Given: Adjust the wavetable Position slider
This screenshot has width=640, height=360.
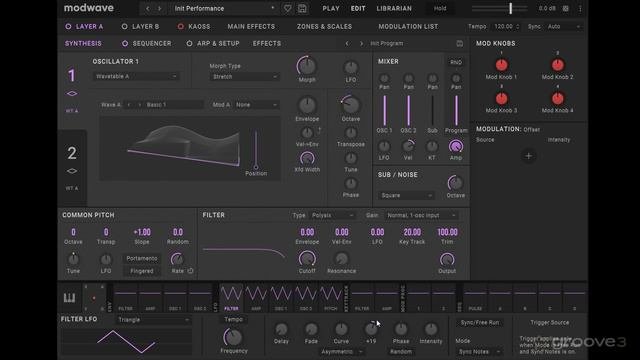Looking at the screenshot, I should point(256,149).
